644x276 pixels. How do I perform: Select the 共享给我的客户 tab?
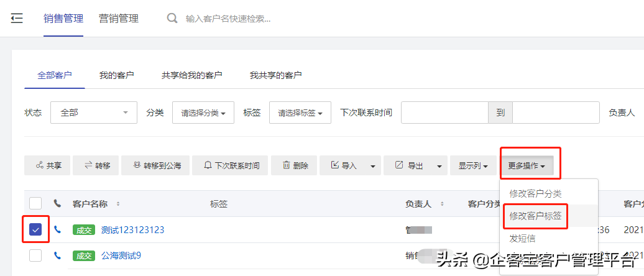pyautogui.click(x=192, y=75)
